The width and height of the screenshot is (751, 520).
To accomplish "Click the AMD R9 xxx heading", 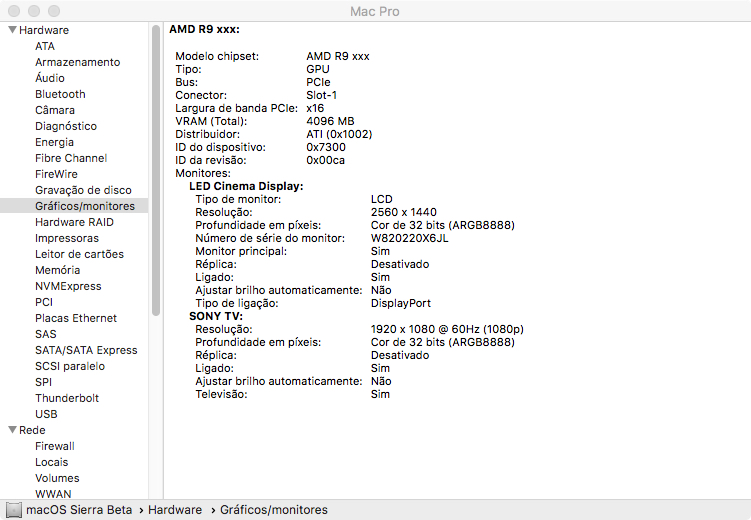I will point(204,29).
